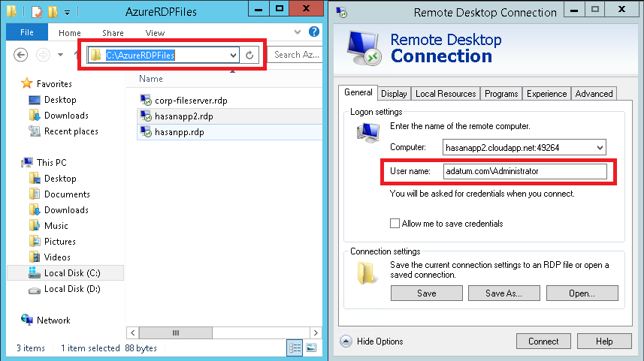Switch to the Advanced tab

tap(594, 94)
